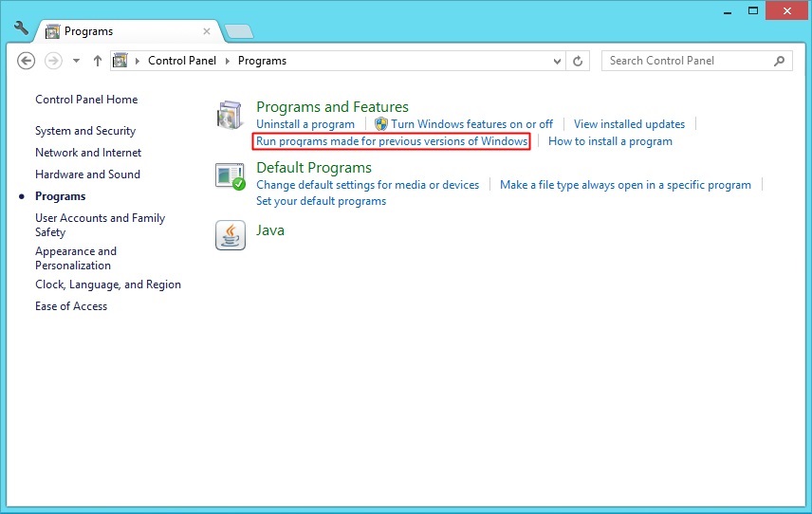
Task: Open User Accounts and Family Safety
Action: (100, 225)
